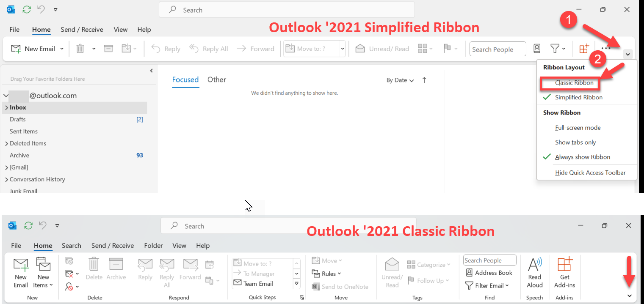Click Search box in Simplified Ribbon window title bar
The height and width of the screenshot is (304, 644).
pos(287,10)
